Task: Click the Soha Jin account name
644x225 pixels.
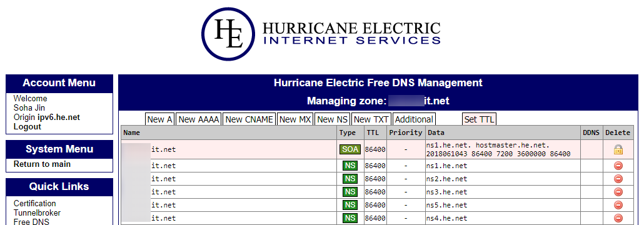Action: tap(29, 108)
